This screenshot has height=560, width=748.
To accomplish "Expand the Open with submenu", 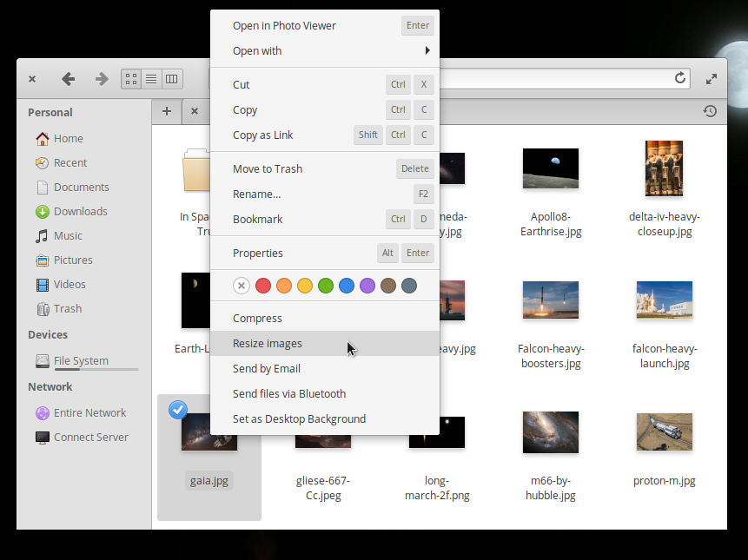I will (x=324, y=51).
